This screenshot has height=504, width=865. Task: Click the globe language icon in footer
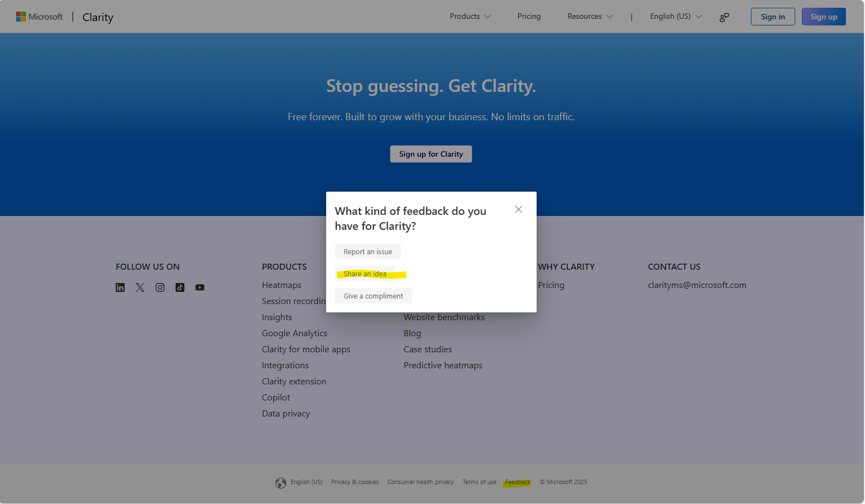(x=281, y=483)
